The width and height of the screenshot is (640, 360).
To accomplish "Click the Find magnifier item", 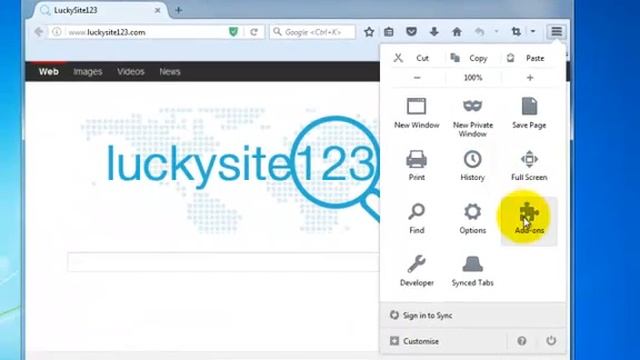I will (x=417, y=219).
